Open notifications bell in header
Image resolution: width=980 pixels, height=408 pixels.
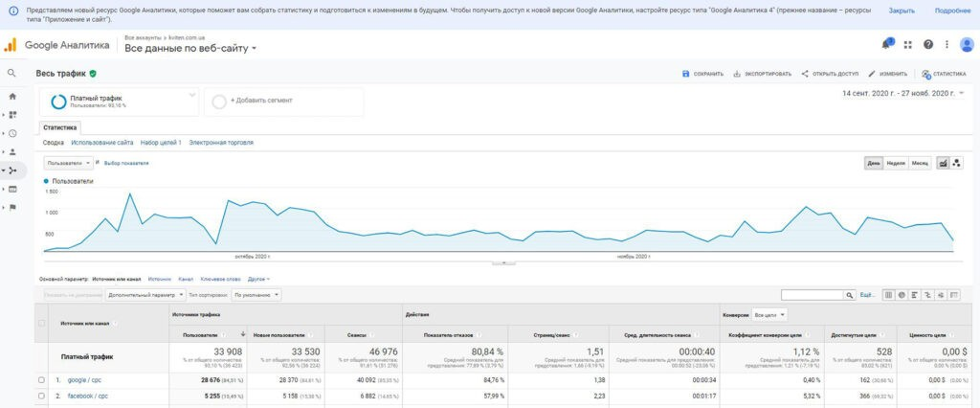pos(886,44)
